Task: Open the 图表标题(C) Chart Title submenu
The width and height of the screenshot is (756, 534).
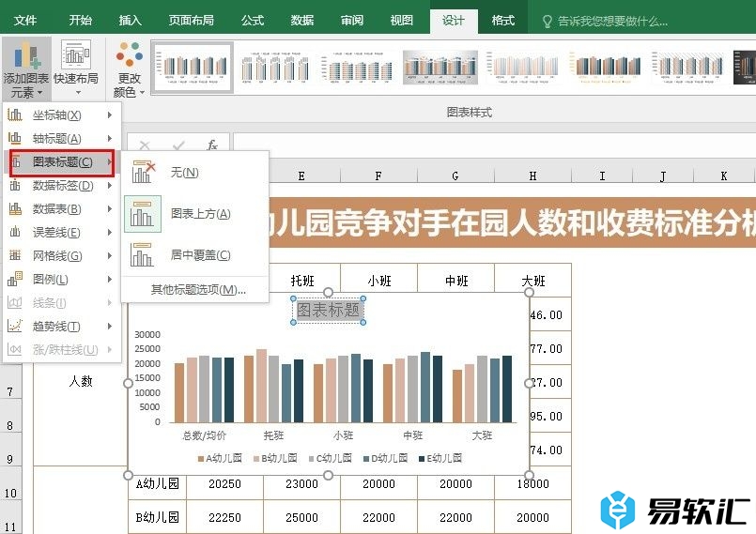Action: point(62,162)
